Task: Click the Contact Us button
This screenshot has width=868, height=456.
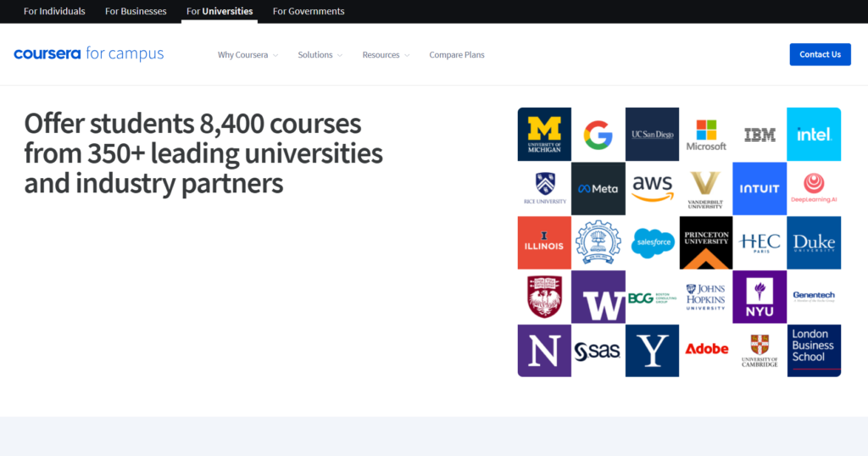Action: click(x=820, y=54)
